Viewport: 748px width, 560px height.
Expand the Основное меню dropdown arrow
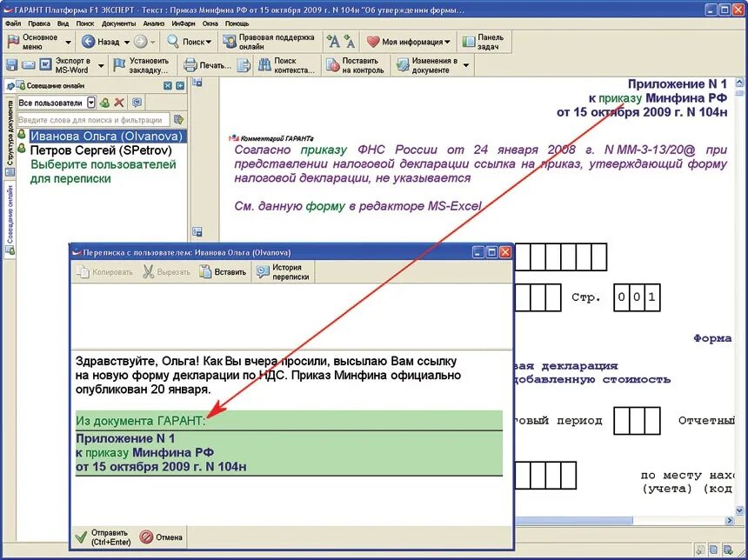click(68, 43)
